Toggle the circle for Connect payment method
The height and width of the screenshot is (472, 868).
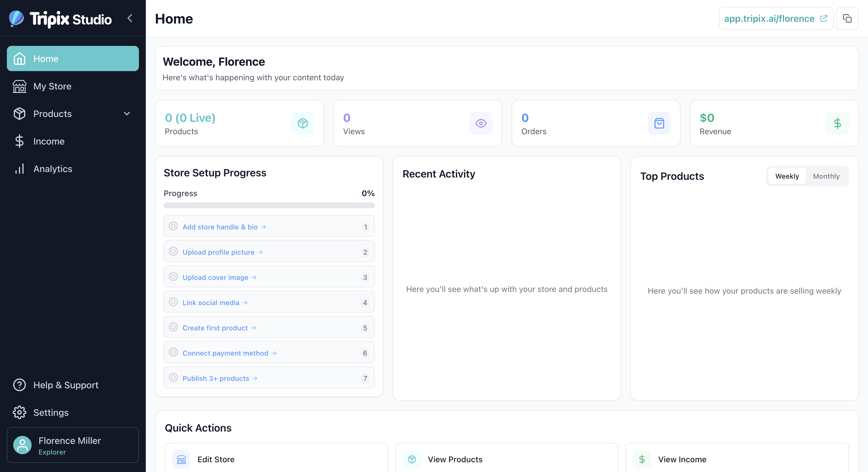tap(173, 352)
